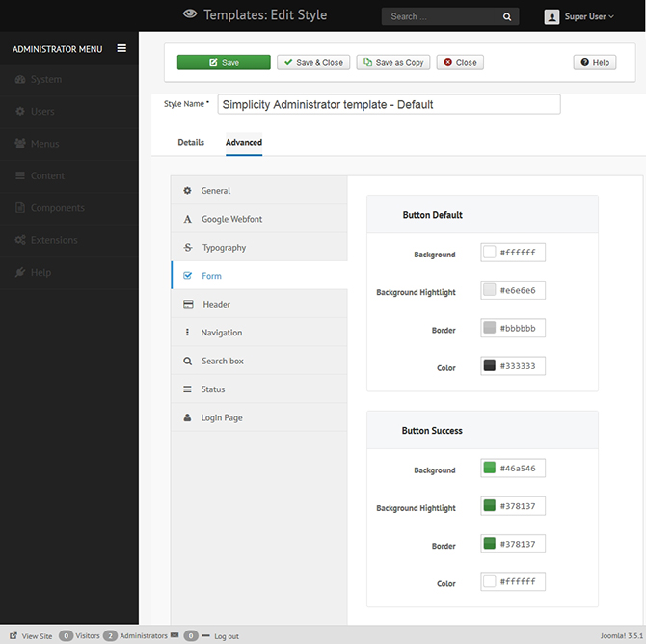The width and height of the screenshot is (646, 644).
Task: Switch to the Details tab
Action: [x=191, y=142]
